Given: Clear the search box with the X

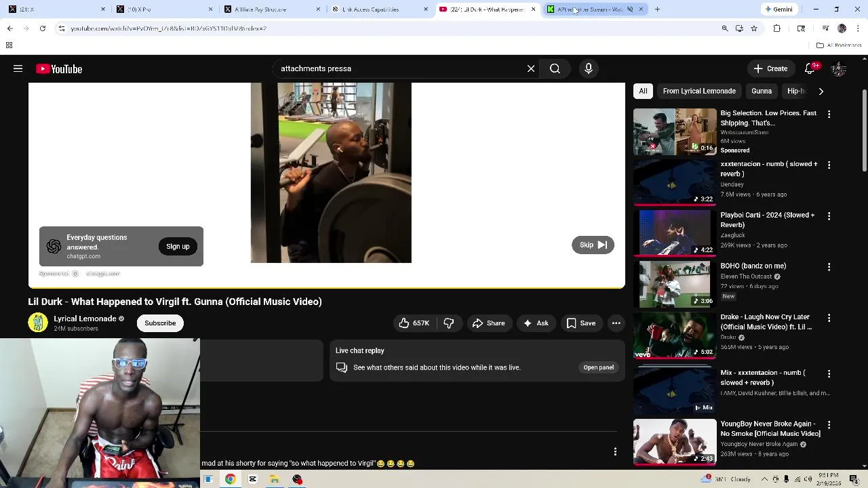Looking at the screenshot, I should click(x=531, y=68).
